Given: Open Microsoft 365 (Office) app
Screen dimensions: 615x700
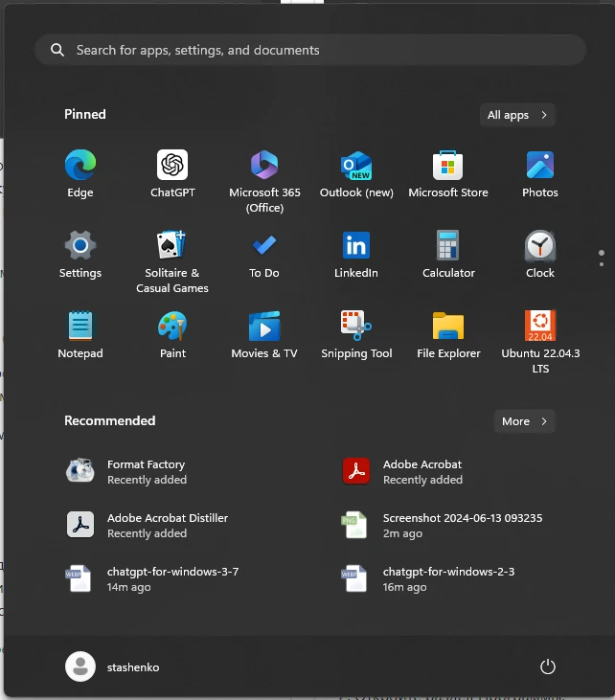Looking at the screenshot, I should (264, 167).
